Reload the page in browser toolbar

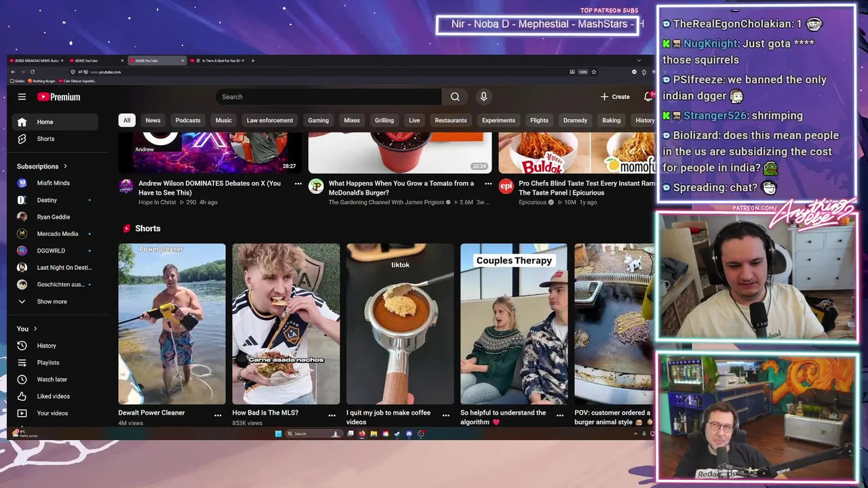32,72
